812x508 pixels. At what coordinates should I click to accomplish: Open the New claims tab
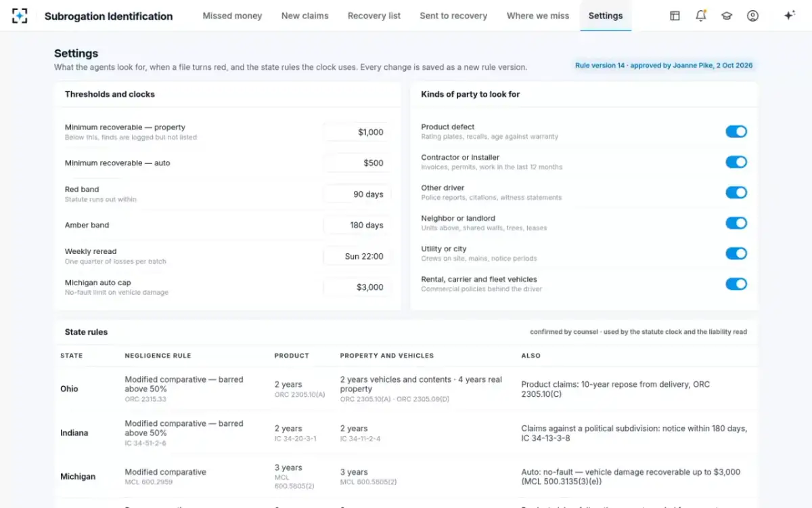tap(304, 16)
